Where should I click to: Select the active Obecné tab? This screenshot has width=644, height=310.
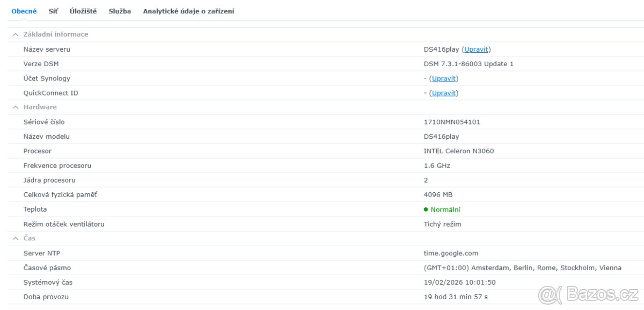point(24,11)
